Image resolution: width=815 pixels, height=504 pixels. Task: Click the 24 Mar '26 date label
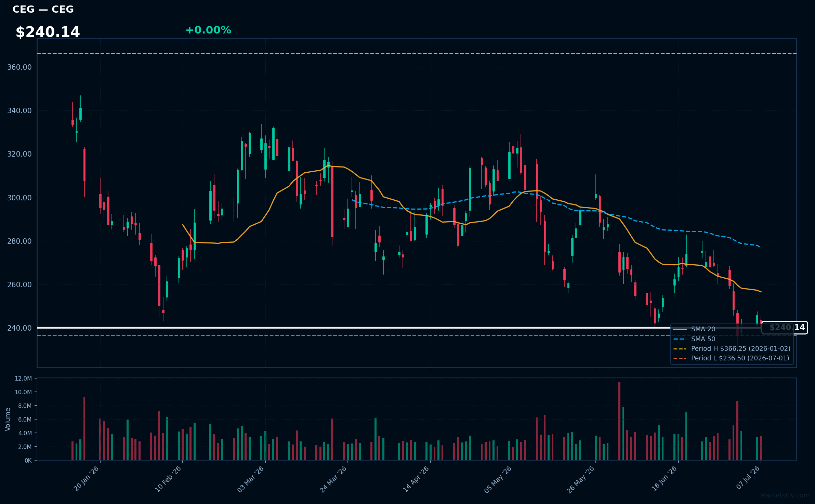[333, 479]
